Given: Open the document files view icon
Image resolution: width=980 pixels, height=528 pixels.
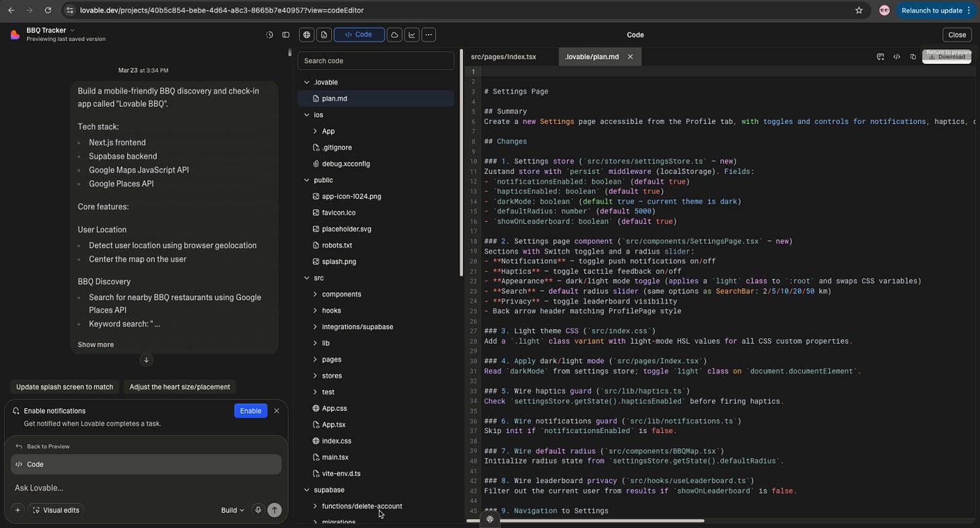Looking at the screenshot, I should [x=324, y=34].
